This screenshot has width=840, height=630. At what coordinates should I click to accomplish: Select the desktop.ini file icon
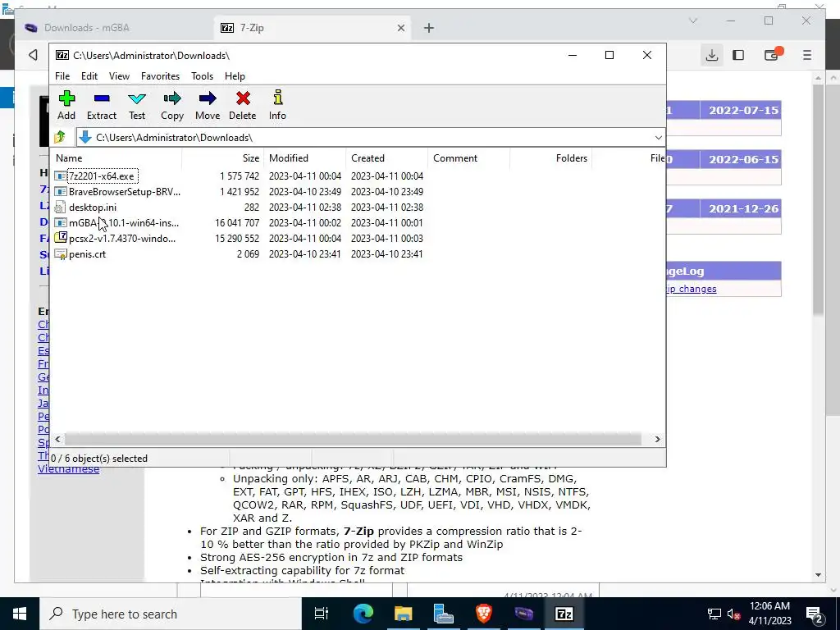click(x=60, y=208)
